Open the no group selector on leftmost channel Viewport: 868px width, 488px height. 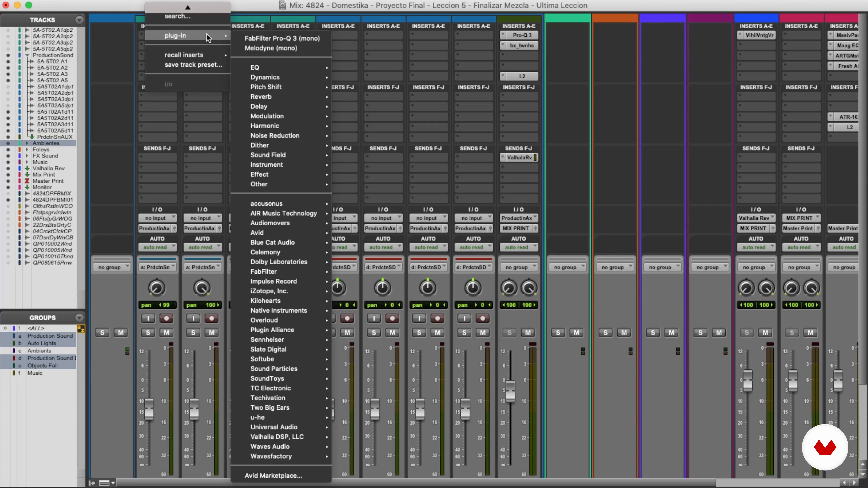tap(112, 267)
